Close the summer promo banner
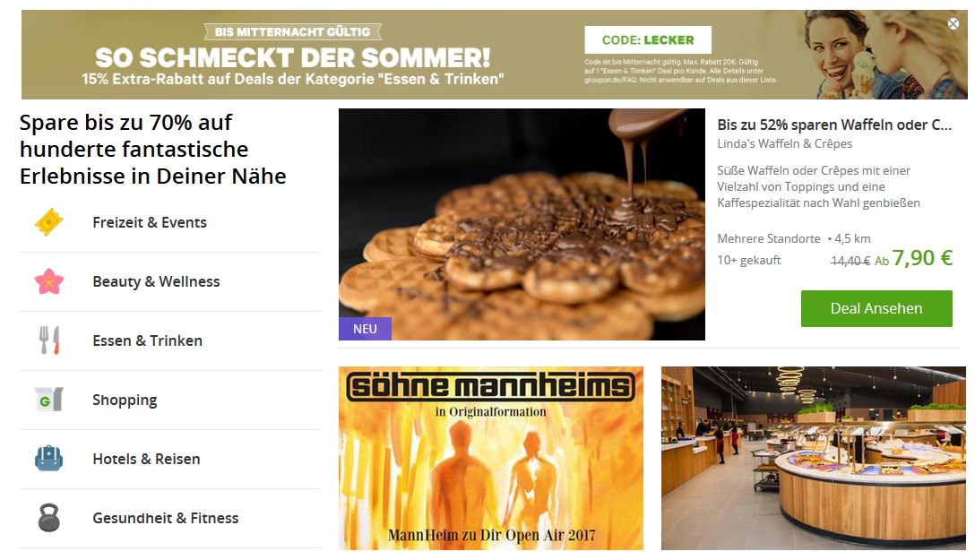This screenshot has height=560, width=975. [953, 23]
